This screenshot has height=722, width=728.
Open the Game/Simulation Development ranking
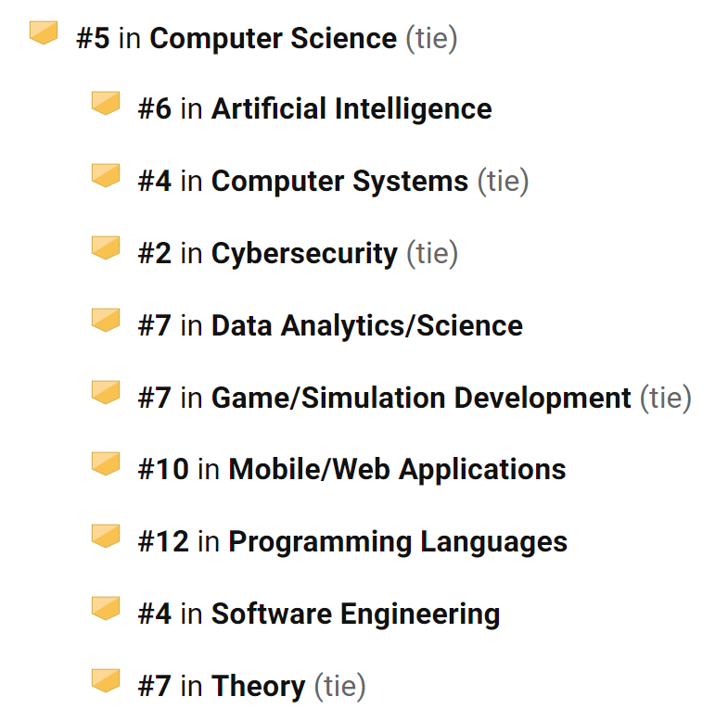coord(421,398)
